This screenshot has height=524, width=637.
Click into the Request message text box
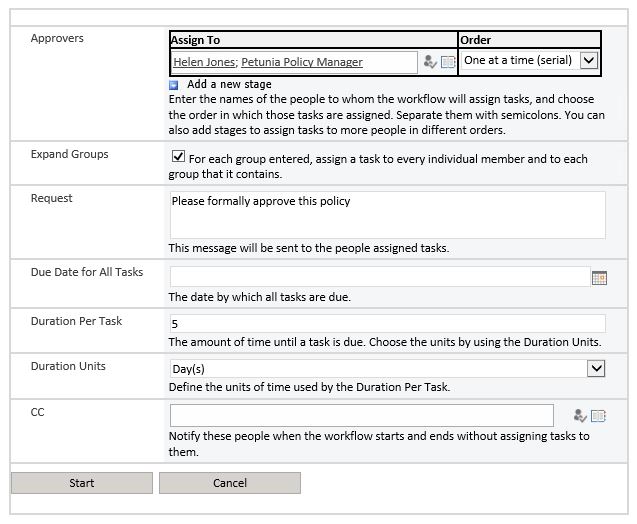(387, 215)
